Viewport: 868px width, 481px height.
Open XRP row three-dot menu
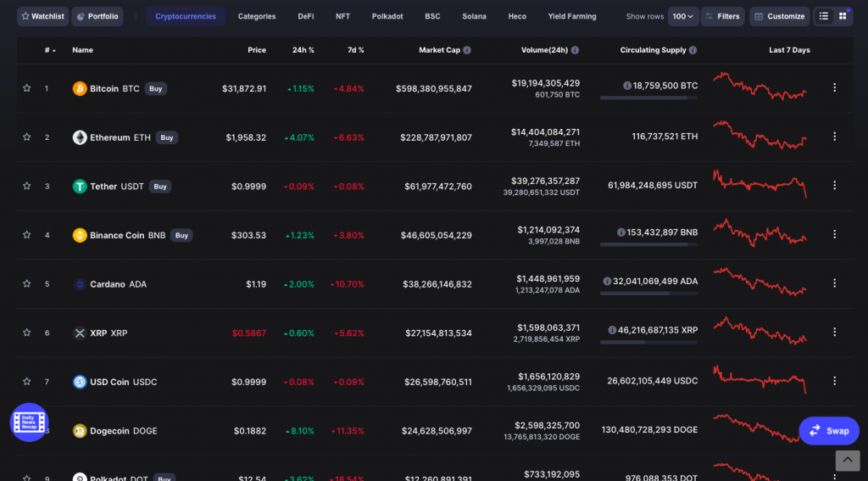835,332
